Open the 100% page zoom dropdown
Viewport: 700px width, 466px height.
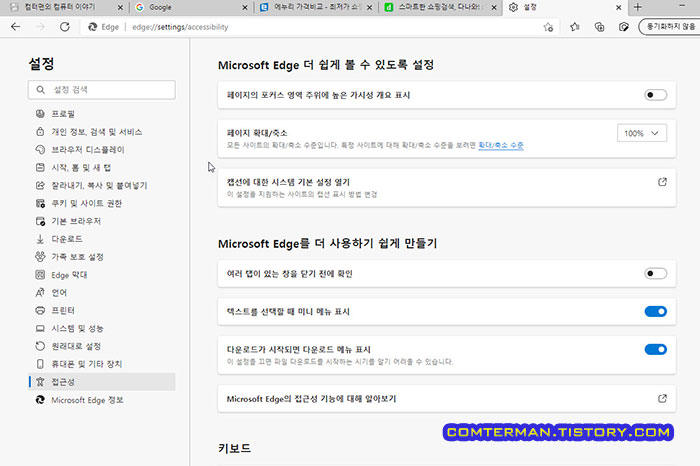[x=642, y=133]
